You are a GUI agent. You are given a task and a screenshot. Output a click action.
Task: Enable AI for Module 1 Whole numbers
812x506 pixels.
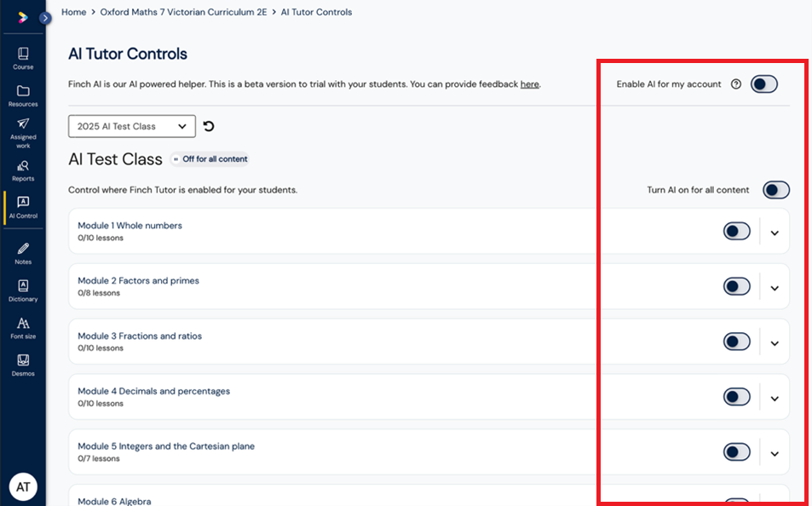pyautogui.click(x=736, y=231)
